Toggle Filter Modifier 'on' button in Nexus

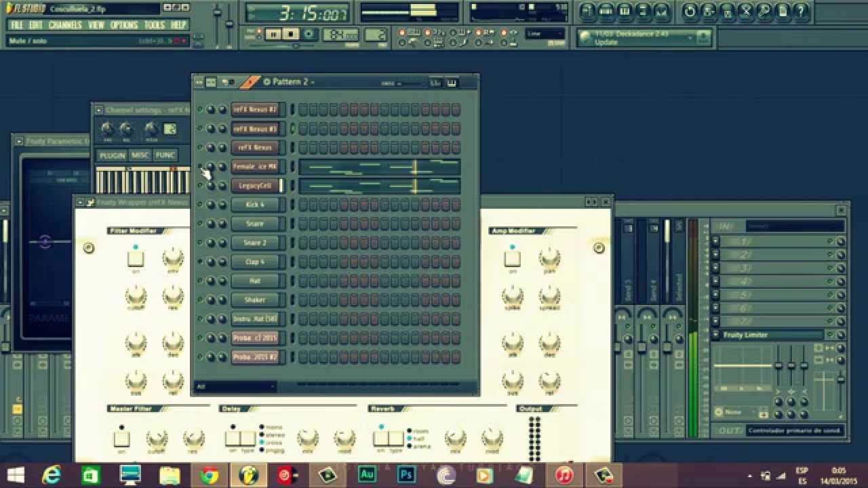[136, 258]
